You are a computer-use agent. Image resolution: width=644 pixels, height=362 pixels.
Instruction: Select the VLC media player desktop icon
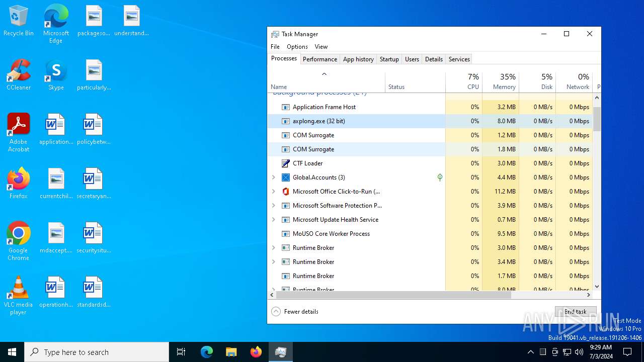(19, 296)
